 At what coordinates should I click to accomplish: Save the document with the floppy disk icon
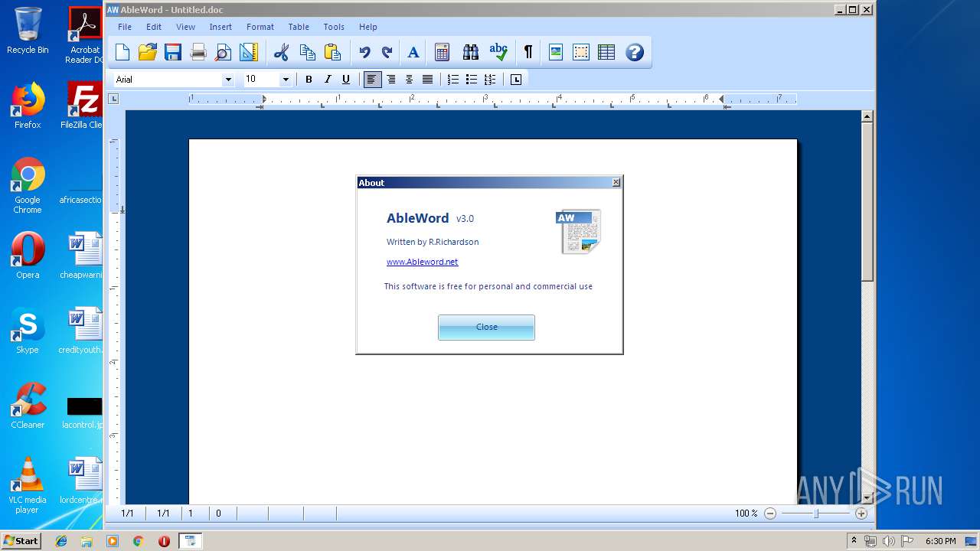tap(173, 52)
